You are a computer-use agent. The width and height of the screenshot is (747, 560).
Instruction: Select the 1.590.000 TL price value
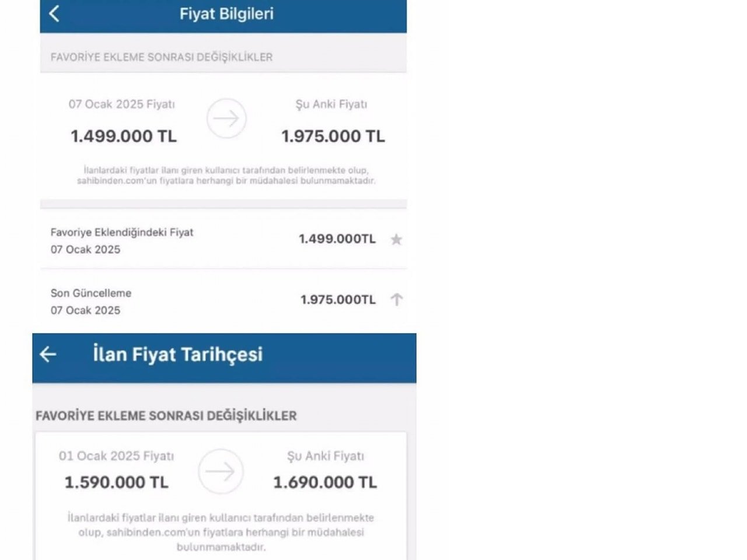point(115,482)
